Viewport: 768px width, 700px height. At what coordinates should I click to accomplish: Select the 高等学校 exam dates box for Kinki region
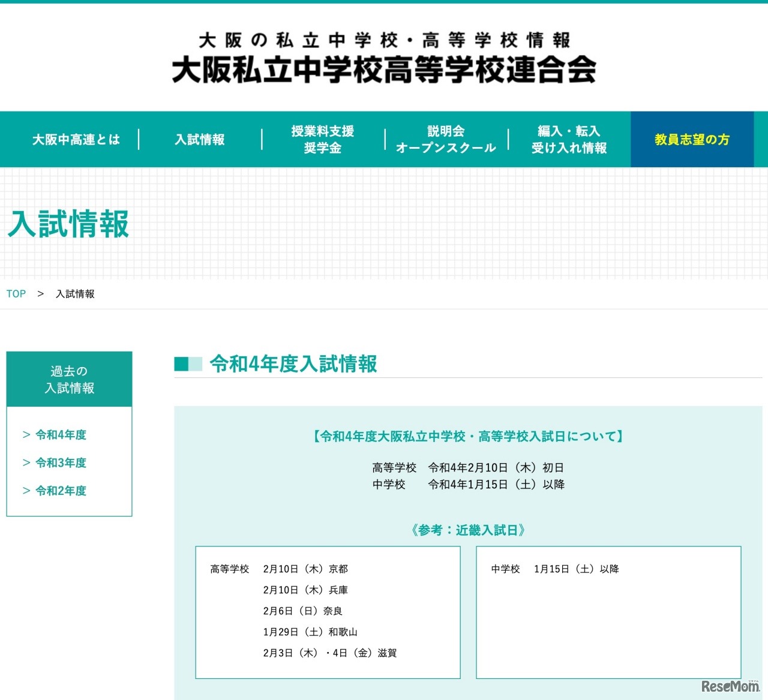click(x=328, y=612)
